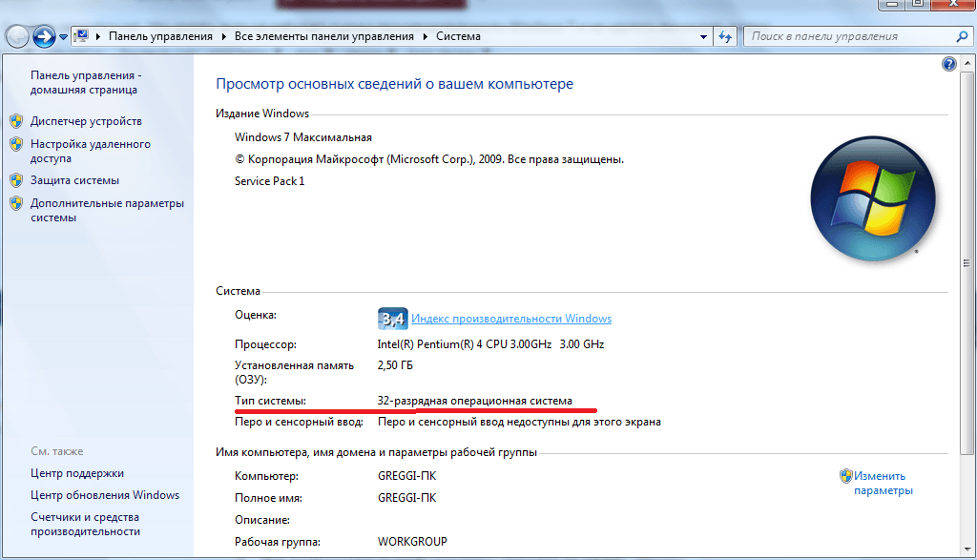Refresh the page with the refresh button

pyautogui.click(x=725, y=37)
